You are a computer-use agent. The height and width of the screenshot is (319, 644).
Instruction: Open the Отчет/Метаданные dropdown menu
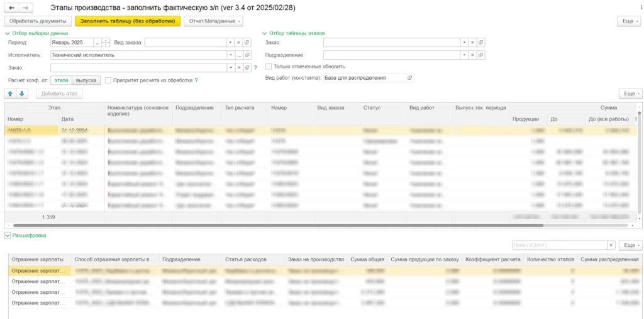point(214,21)
